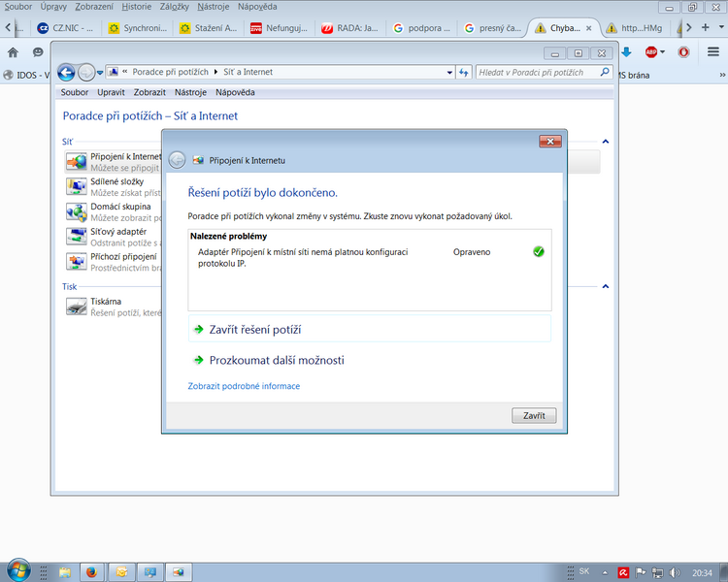Open Firefox from the taskbar
Screen dimensions: 728x582
click(x=90, y=571)
